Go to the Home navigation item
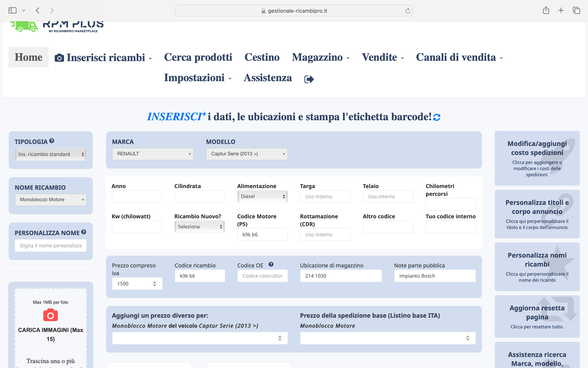The width and height of the screenshot is (588, 368). [x=28, y=57]
